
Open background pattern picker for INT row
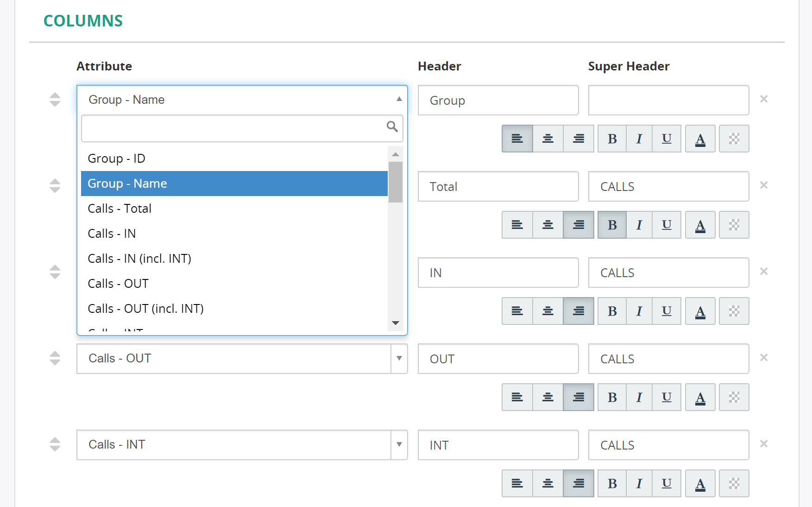tap(734, 483)
